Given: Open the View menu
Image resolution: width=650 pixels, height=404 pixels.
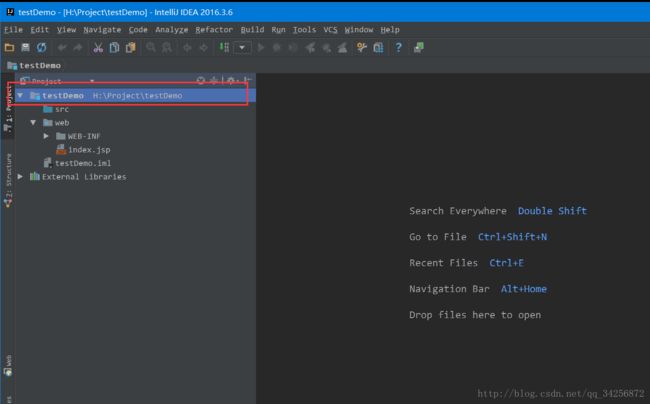Looking at the screenshot, I should coord(66,30).
